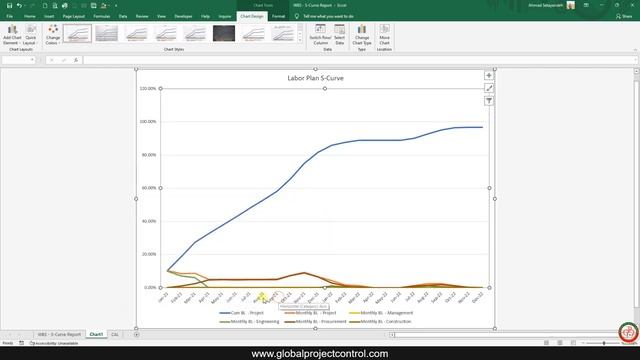Select Monthly BL - Project legend entry

(311, 313)
